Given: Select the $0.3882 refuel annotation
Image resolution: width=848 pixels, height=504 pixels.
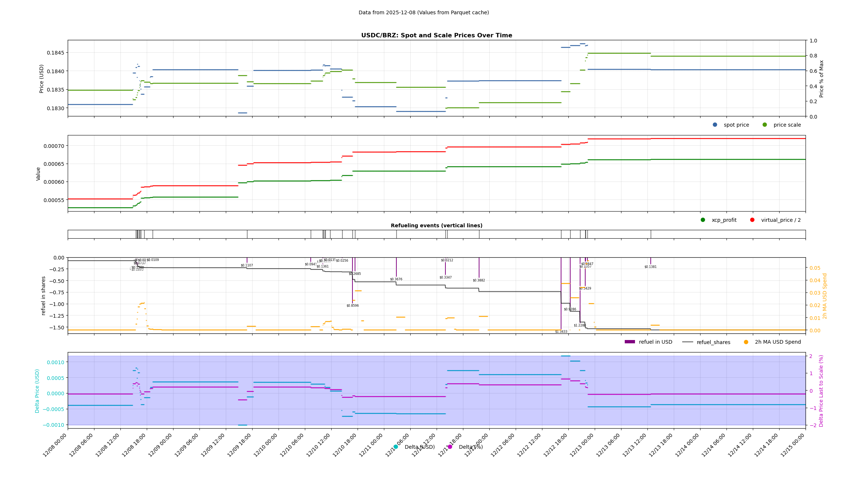Looking at the screenshot, I should pos(479,280).
